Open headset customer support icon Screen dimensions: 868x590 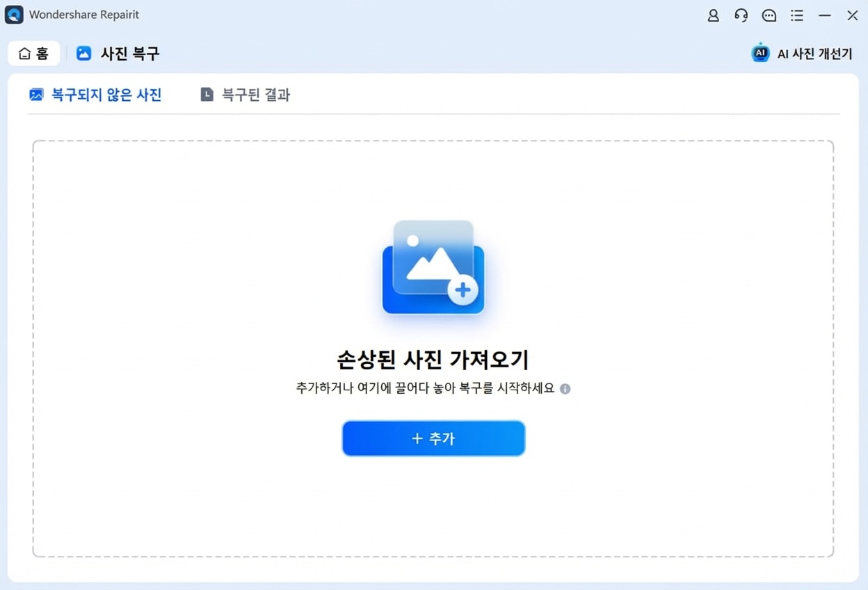pyautogui.click(x=741, y=15)
